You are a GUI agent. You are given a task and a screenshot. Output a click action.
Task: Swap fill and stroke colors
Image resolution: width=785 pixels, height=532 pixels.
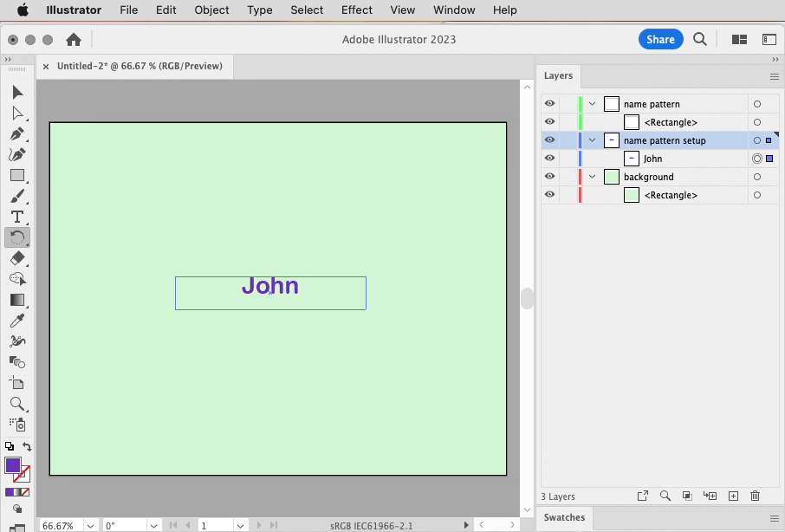tap(27, 446)
